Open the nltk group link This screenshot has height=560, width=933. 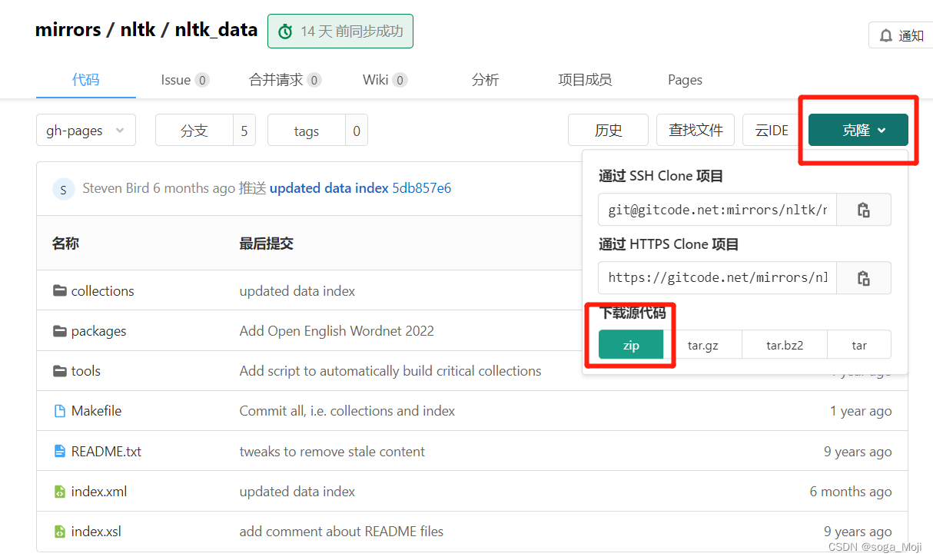(138, 30)
